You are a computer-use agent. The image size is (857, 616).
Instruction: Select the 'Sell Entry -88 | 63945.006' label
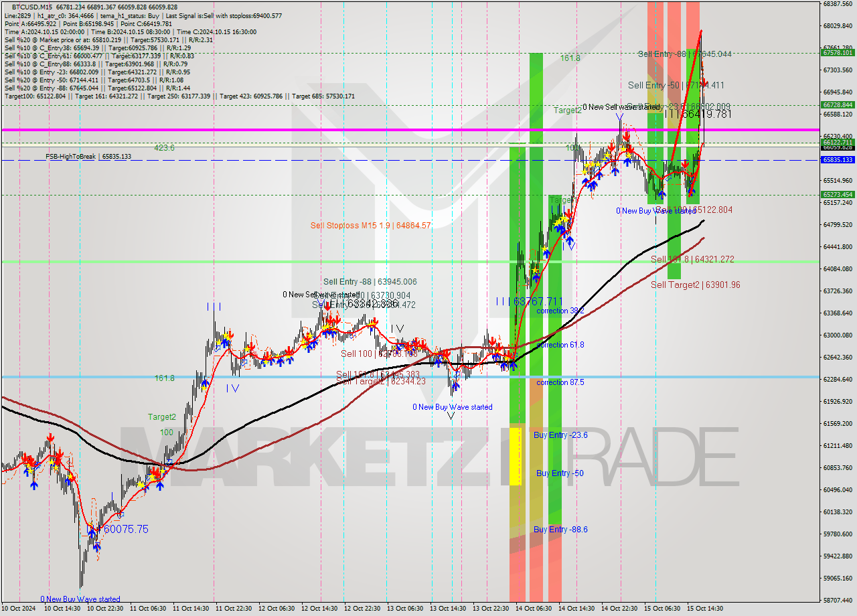[x=370, y=282]
